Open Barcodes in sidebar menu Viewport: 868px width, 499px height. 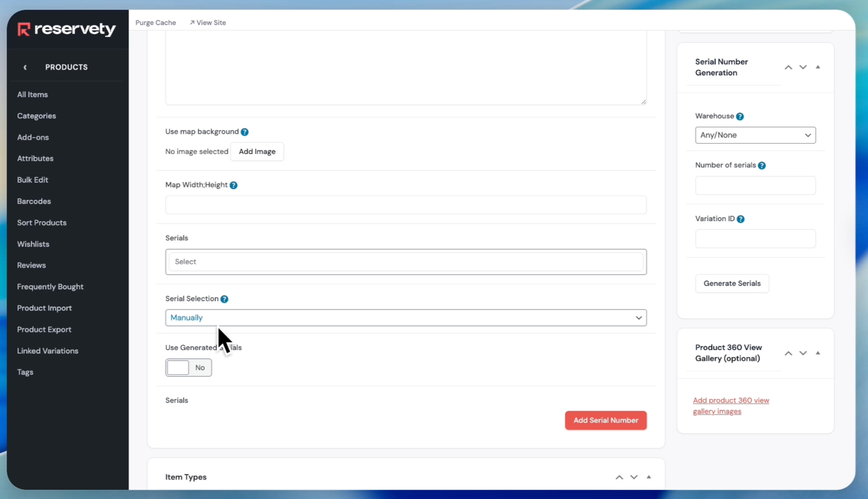[34, 201]
